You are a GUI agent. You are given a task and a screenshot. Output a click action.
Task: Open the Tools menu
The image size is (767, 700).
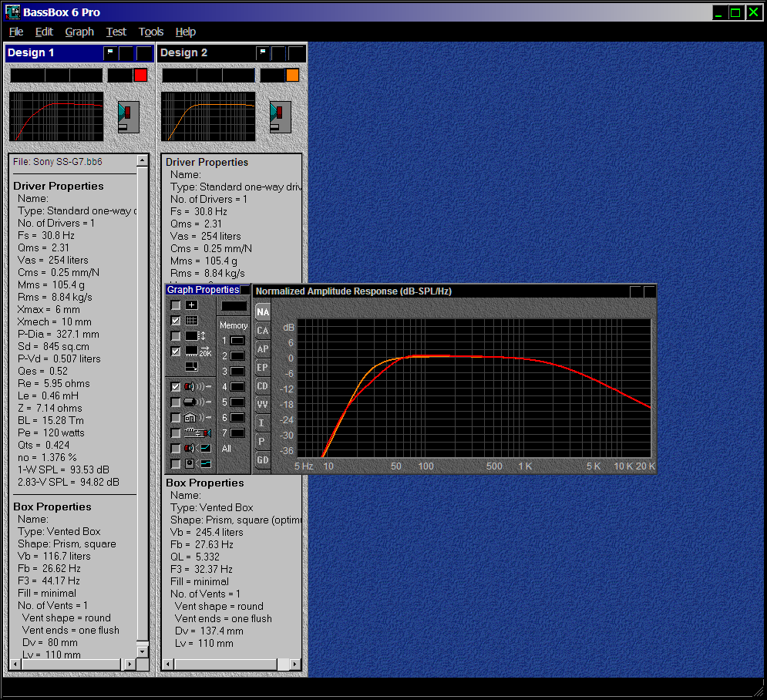click(x=150, y=32)
